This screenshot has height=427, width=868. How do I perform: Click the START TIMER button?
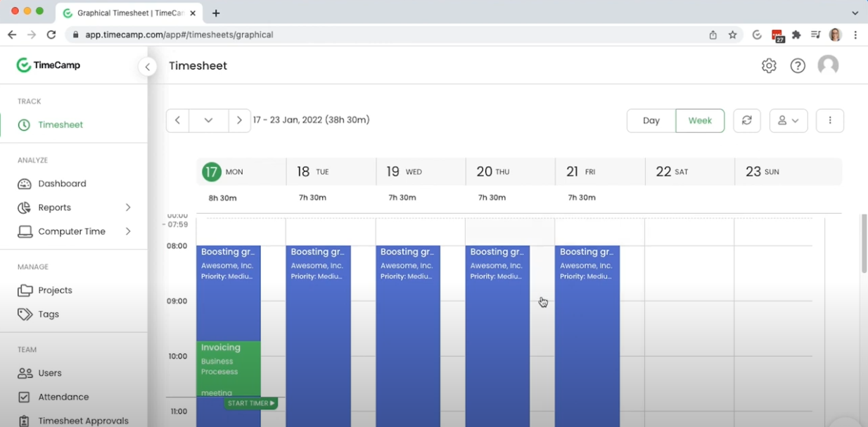[x=251, y=403]
